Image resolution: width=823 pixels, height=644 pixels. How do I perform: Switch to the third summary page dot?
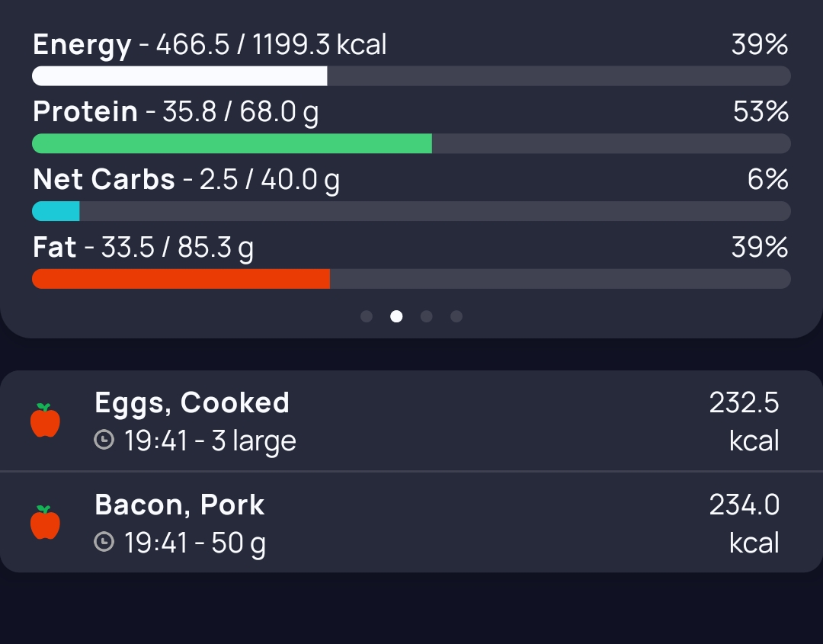426,316
